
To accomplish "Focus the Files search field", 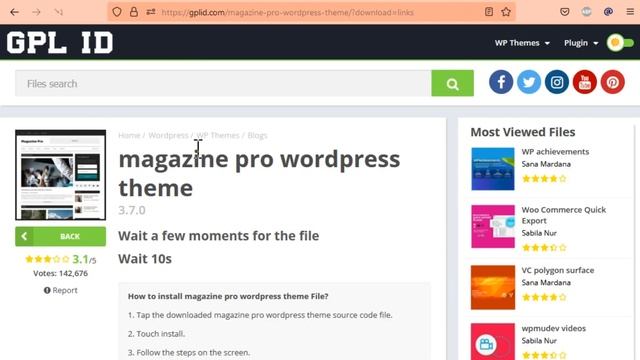I will pyautogui.click(x=223, y=84).
